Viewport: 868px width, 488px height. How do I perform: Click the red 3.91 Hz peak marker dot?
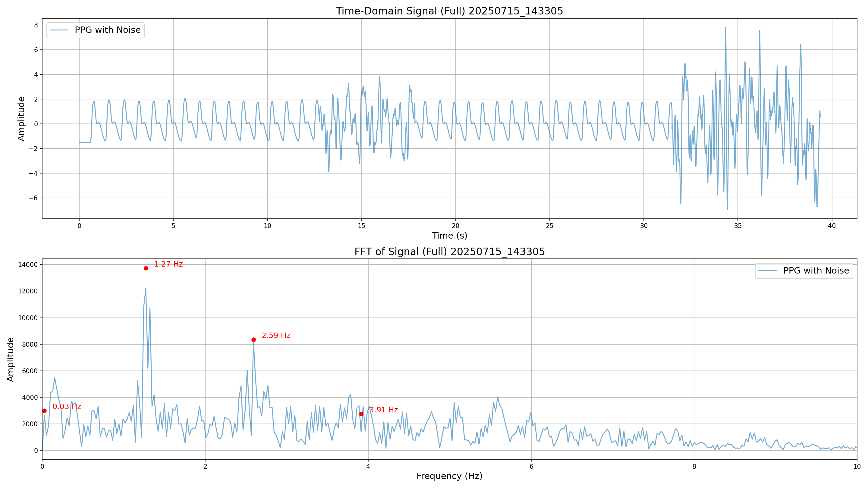point(361,414)
